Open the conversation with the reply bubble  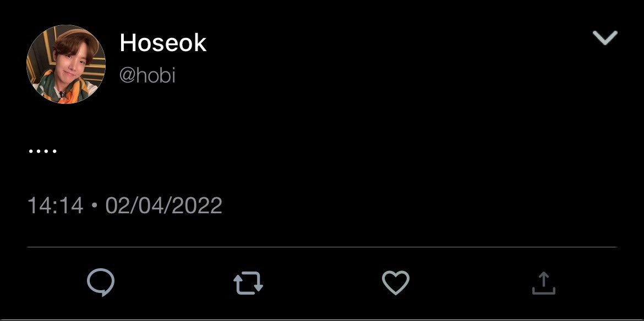[x=101, y=283]
